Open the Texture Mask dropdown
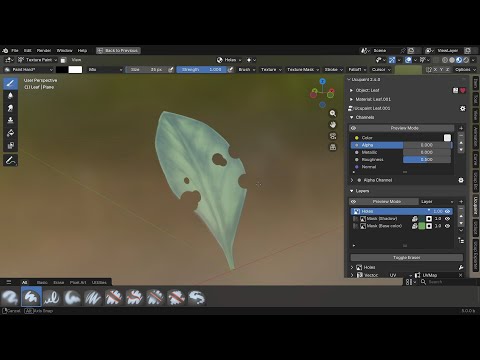Screen dimensions: 480x360 303,70
